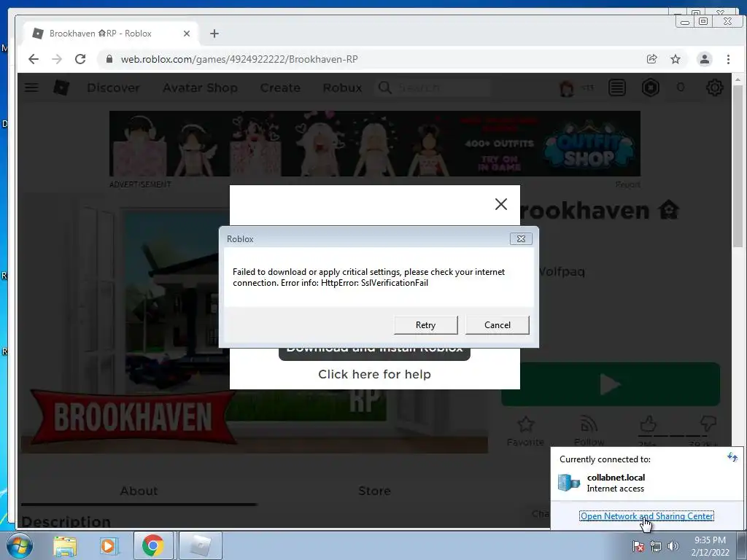Open the Roblox hamburger menu

(x=31, y=87)
